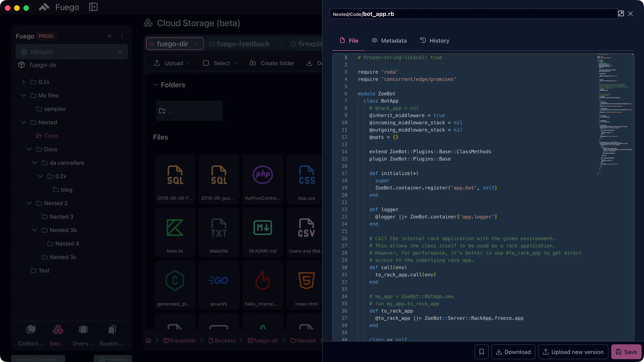Open the Nested 4 folder
Image resolution: width=644 pixels, height=362 pixels.
pos(63,244)
